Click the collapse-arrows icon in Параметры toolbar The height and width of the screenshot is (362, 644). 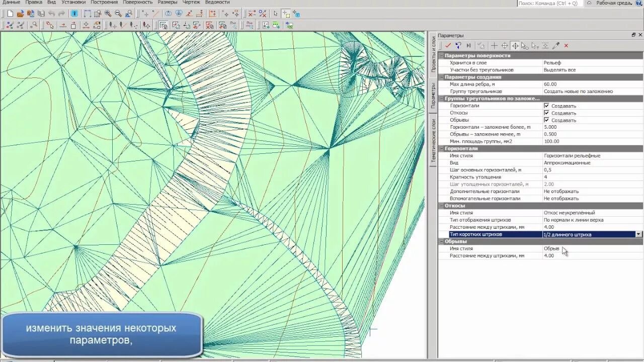click(x=545, y=45)
